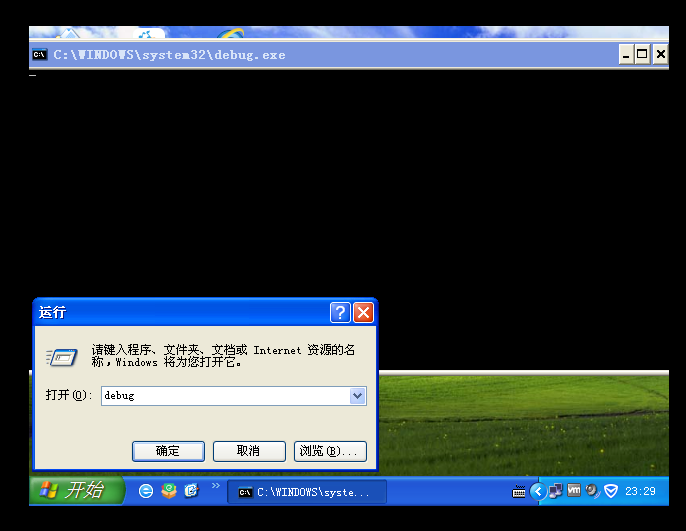Open the VMware tools tray icon
Image resolution: width=686 pixels, height=531 pixels.
tap(574, 490)
